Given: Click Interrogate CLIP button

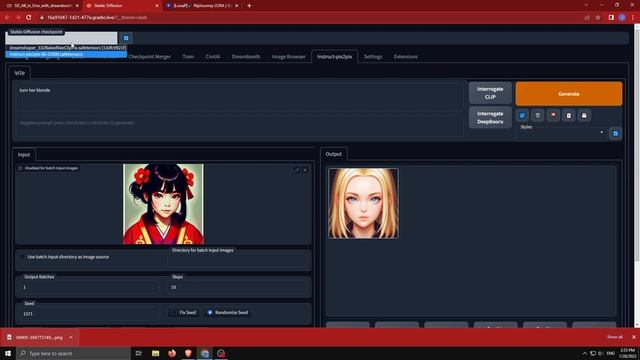Looking at the screenshot, I should pos(490,93).
